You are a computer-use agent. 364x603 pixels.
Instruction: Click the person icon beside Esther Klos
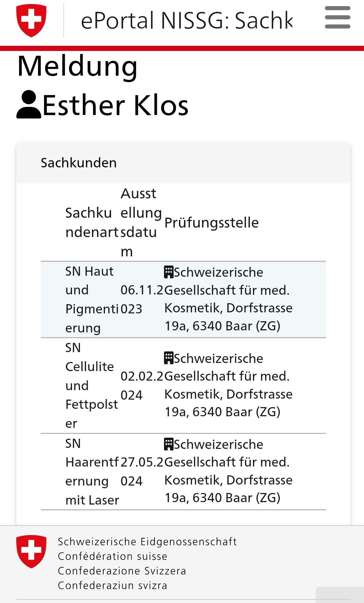pyautogui.click(x=29, y=105)
